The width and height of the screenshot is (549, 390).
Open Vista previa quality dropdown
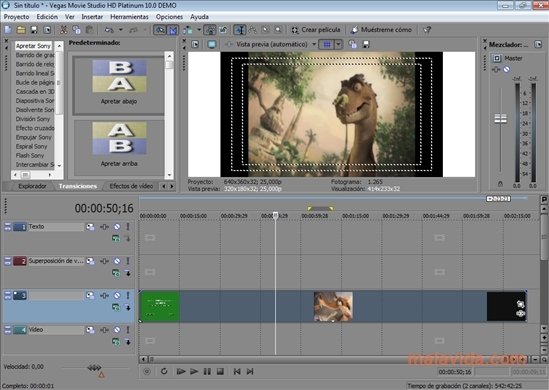tap(314, 44)
